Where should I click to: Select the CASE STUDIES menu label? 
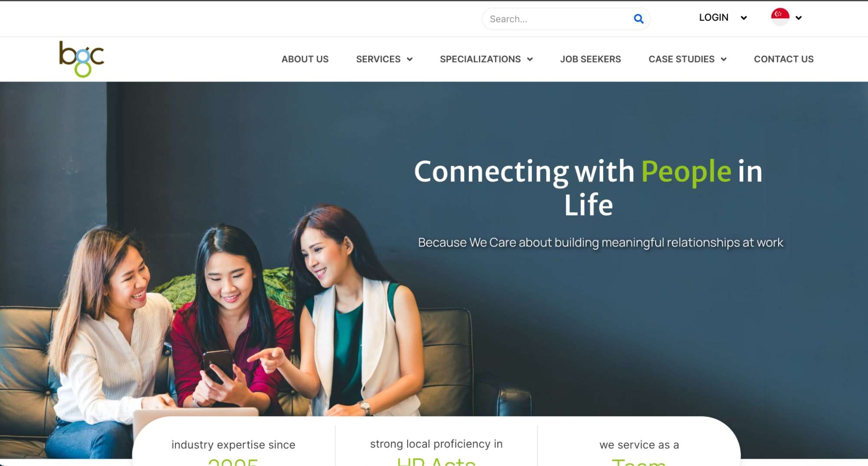coord(681,59)
